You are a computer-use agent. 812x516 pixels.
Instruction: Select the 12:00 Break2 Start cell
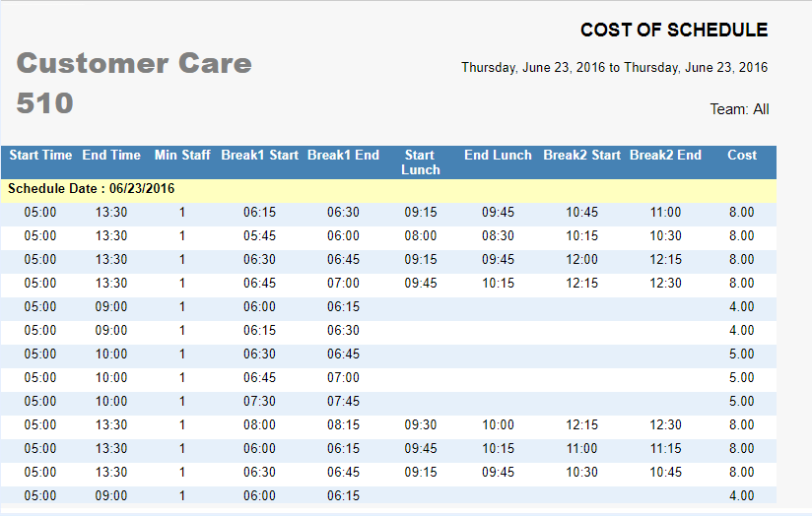[581, 260]
